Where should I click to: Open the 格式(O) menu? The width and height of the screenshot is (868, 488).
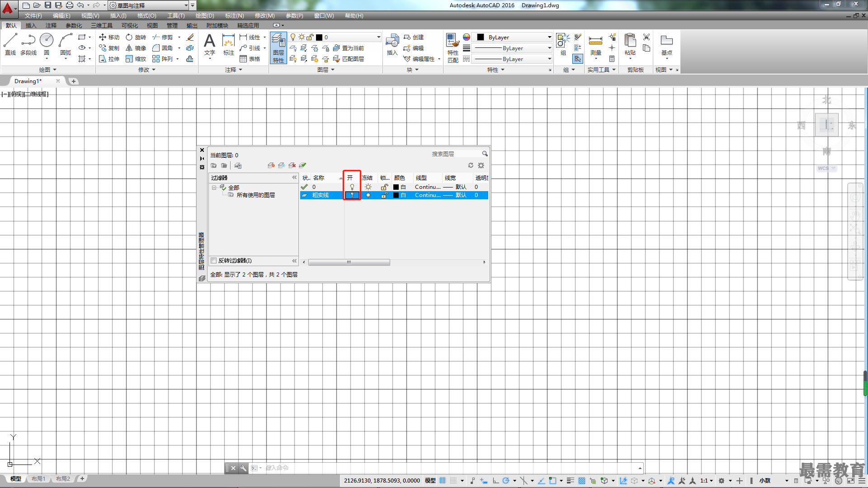pos(146,15)
